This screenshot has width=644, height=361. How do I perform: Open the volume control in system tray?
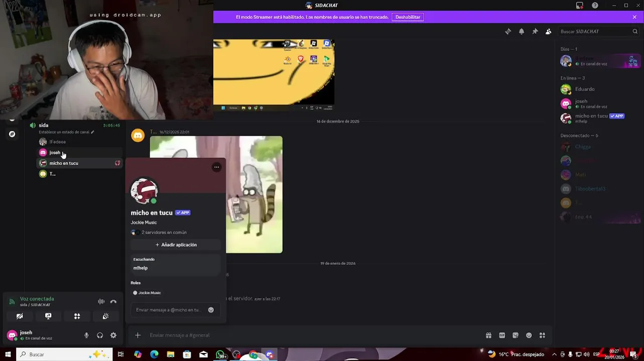[x=586, y=354]
